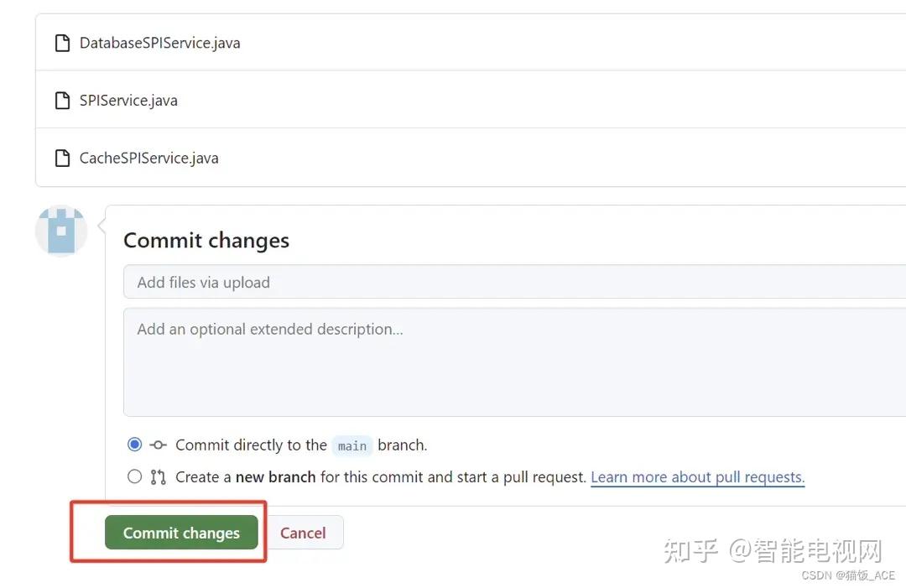Cancel the commit

pyautogui.click(x=303, y=533)
